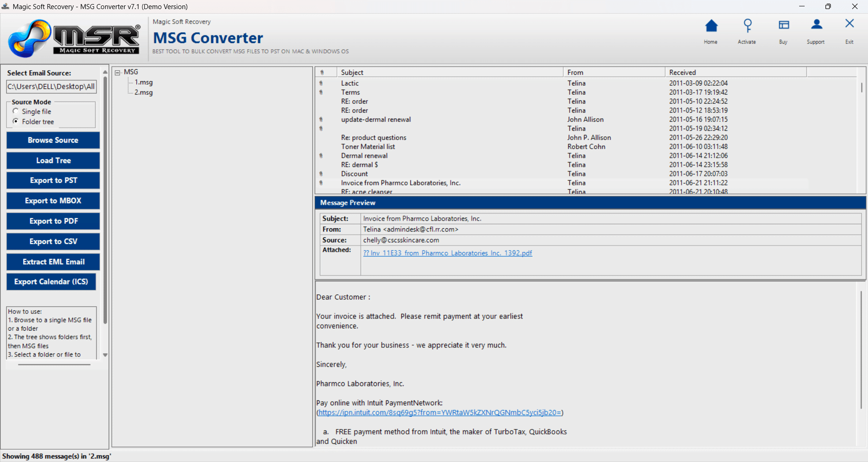This screenshot has width=868, height=462.
Task: Click the left panel scroll-up arrow
Action: tap(105, 72)
